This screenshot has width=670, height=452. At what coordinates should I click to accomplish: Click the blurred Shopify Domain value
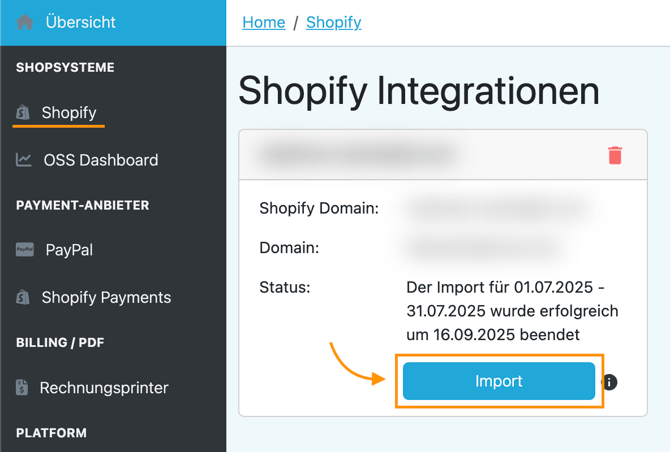point(498,208)
